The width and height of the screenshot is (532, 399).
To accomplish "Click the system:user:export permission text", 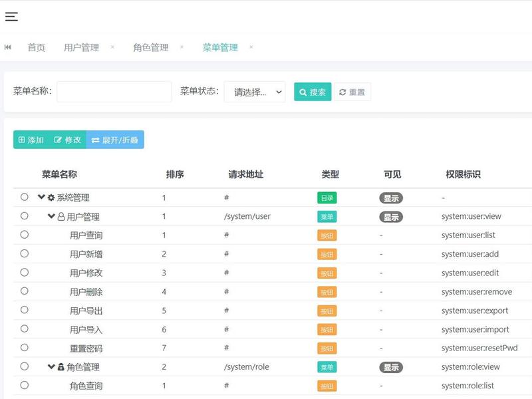I will click(475, 311).
